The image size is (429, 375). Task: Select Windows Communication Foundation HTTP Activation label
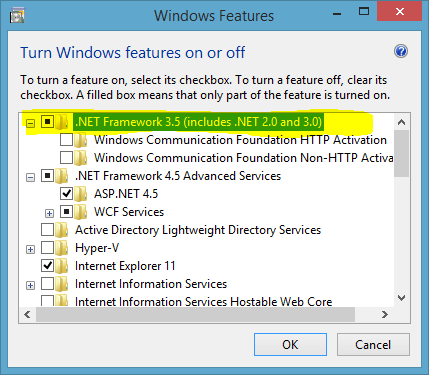(x=240, y=140)
